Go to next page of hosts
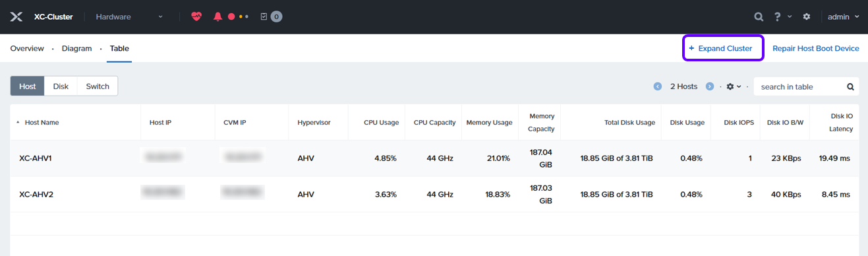Image resolution: width=868 pixels, height=256 pixels. [x=710, y=86]
